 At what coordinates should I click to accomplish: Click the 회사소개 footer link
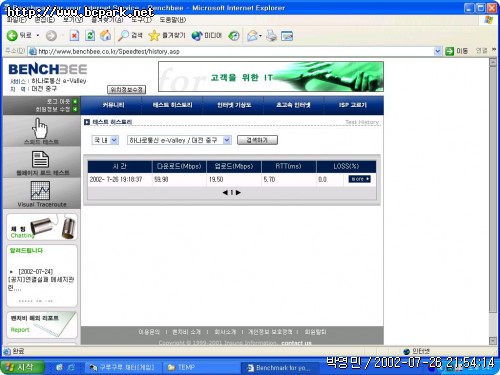click(x=225, y=332)
